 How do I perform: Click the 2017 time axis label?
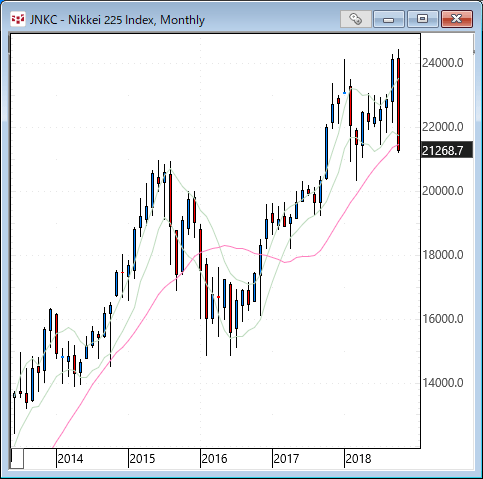coord(286,459)
